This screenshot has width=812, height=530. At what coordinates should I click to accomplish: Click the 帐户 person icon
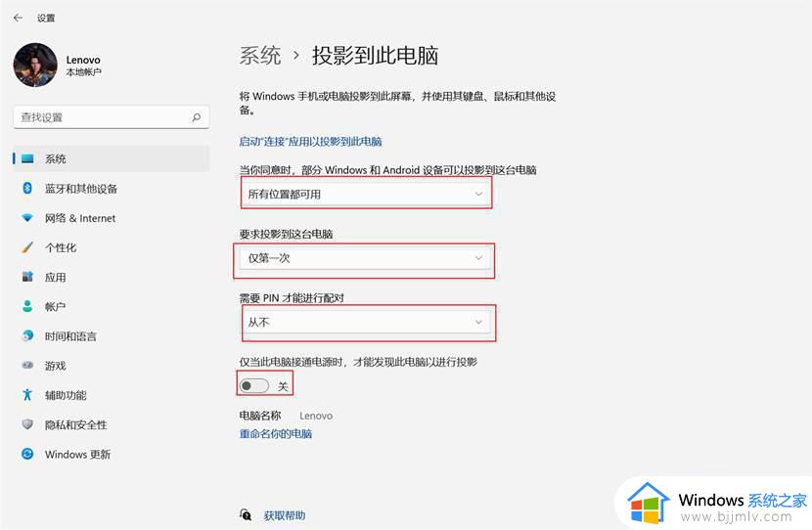pos(27,306)
